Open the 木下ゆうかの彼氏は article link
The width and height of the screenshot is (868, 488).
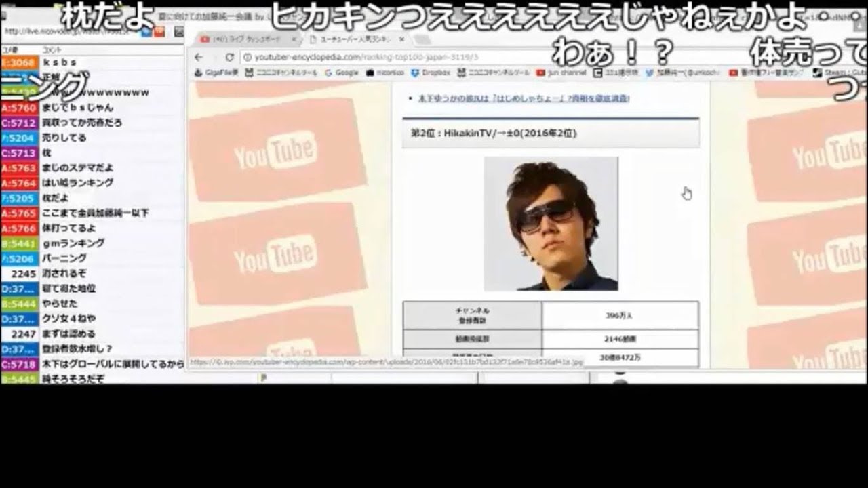524,98
